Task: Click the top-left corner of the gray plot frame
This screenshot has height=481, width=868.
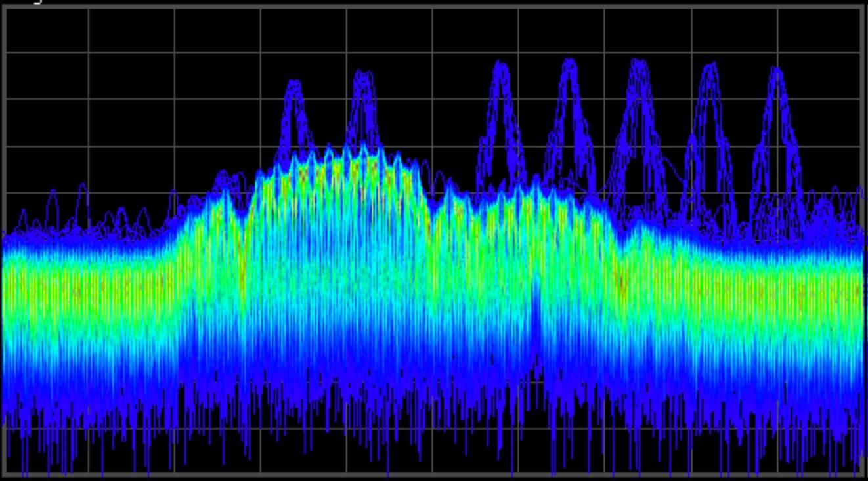Action: [5, 8]
